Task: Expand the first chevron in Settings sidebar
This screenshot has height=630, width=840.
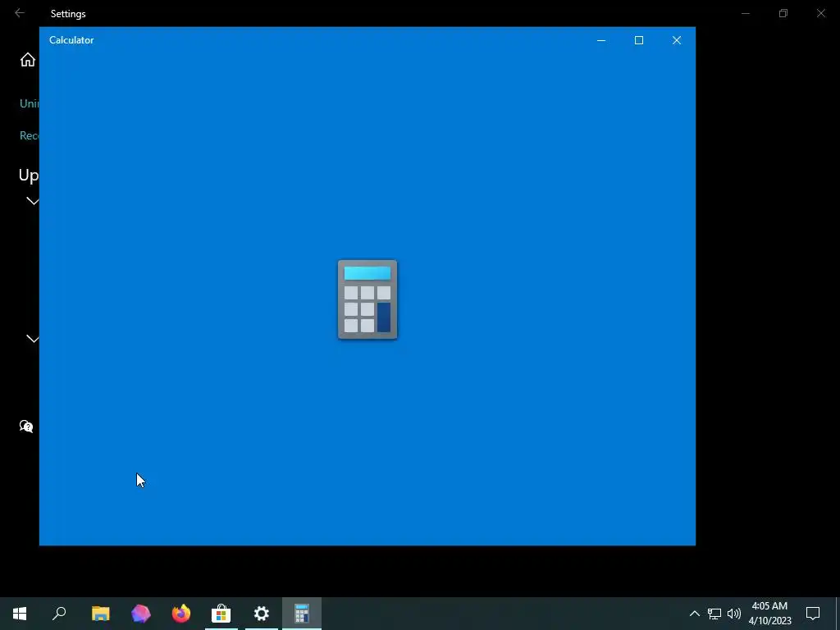Action: [33, 201]
